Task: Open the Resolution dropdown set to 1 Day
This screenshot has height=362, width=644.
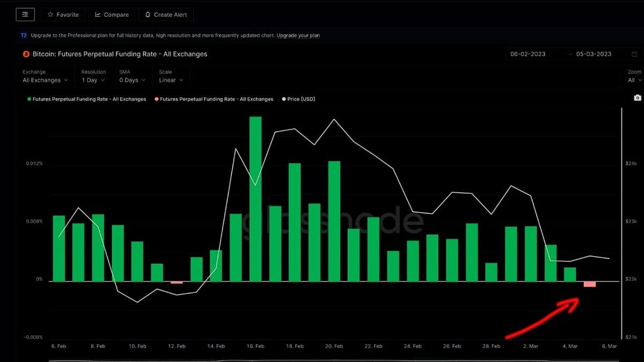Action: (x=93, y=80)
